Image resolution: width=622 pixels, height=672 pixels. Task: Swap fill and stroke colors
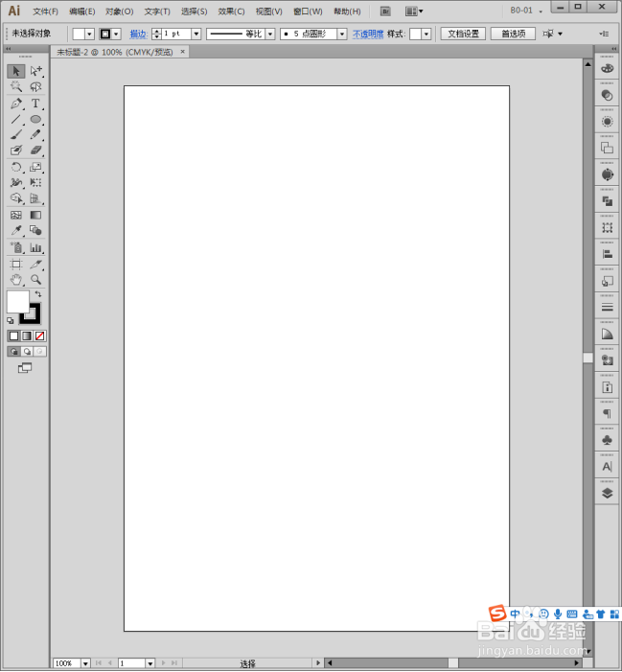click(x=38, y=294)
